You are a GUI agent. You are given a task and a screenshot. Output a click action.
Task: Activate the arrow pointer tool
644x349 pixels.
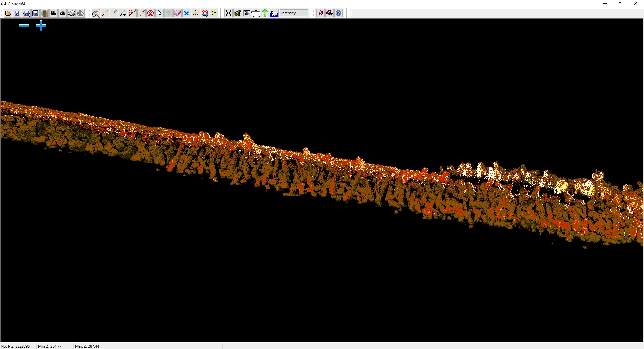[x=159, y=13]
